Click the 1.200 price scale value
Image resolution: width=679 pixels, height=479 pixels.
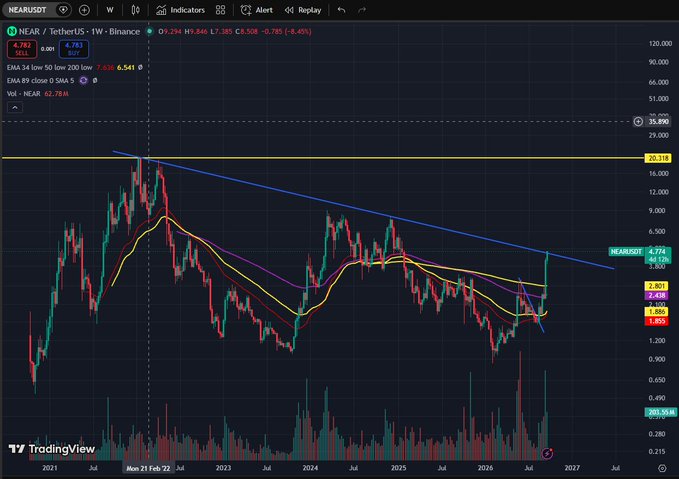pos(657,341)
